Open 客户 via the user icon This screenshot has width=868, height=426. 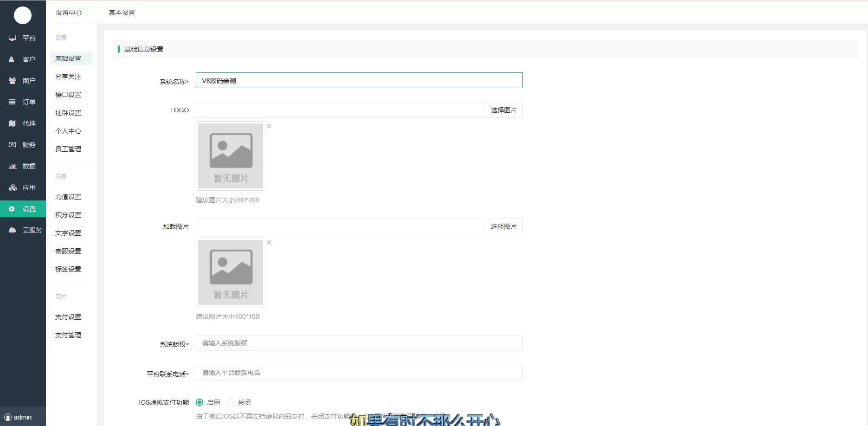[12, 59]
